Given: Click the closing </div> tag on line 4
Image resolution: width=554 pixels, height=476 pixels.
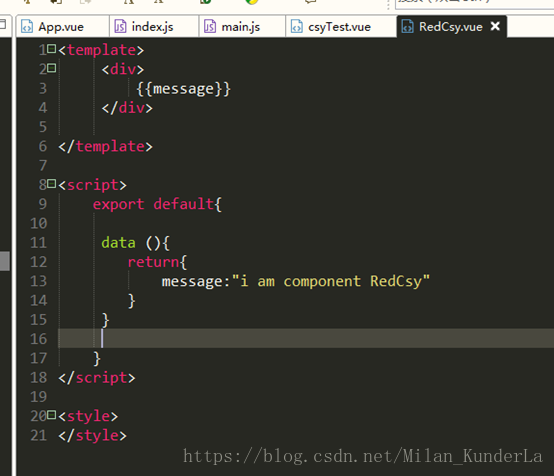Looking at the screenshot, I should (127, 108).
